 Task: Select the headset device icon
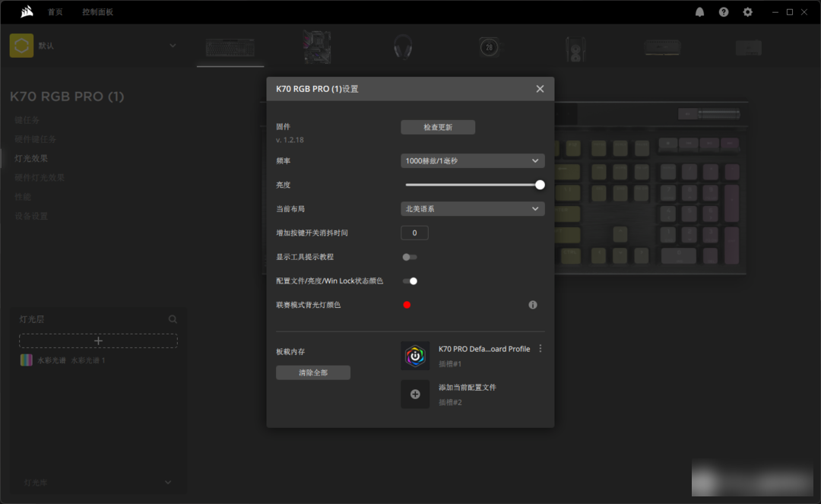click(403, 47)
